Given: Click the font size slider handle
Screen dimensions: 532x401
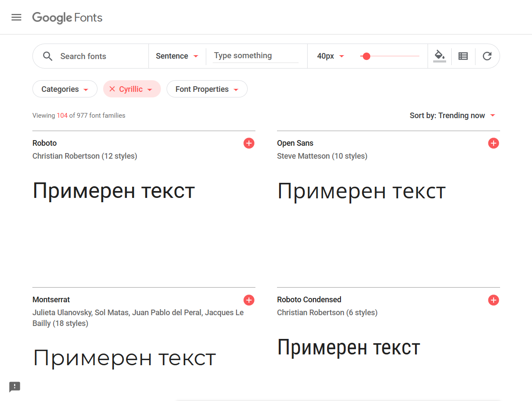Looking at the screenshot, I should [x=366, y=56].
